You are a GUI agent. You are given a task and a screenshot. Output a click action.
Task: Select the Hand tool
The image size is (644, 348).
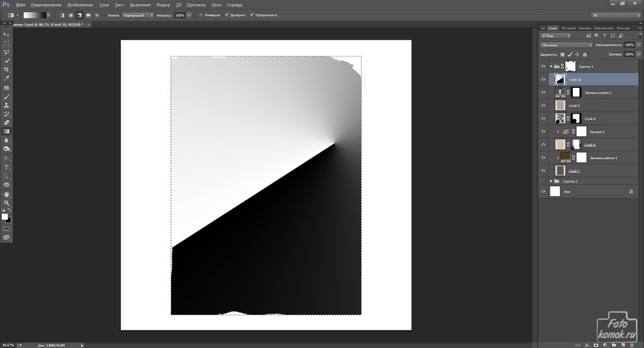pyautogui.click(x=7, y=194)
